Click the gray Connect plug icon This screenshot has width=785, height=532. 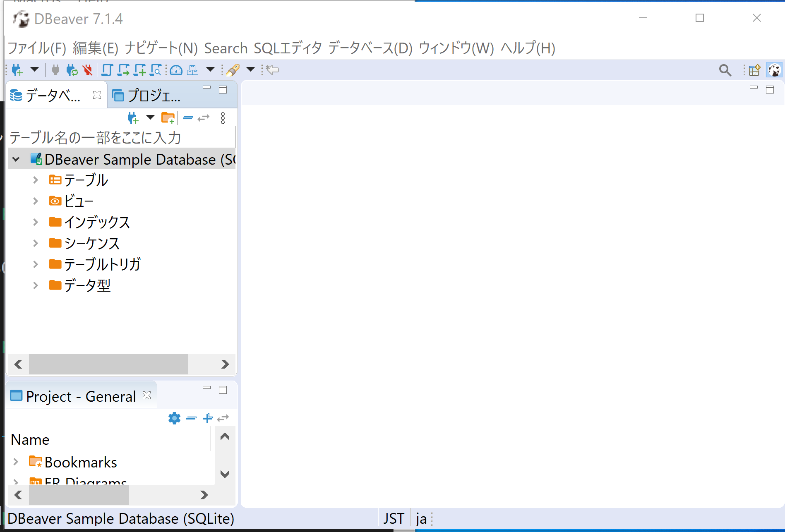(55, 70)
